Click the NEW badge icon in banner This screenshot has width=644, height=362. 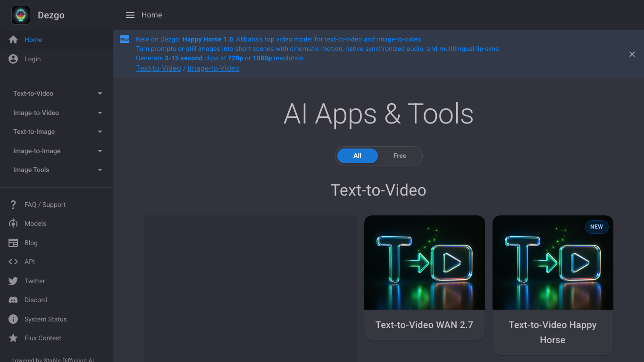[x=125, y=39]
